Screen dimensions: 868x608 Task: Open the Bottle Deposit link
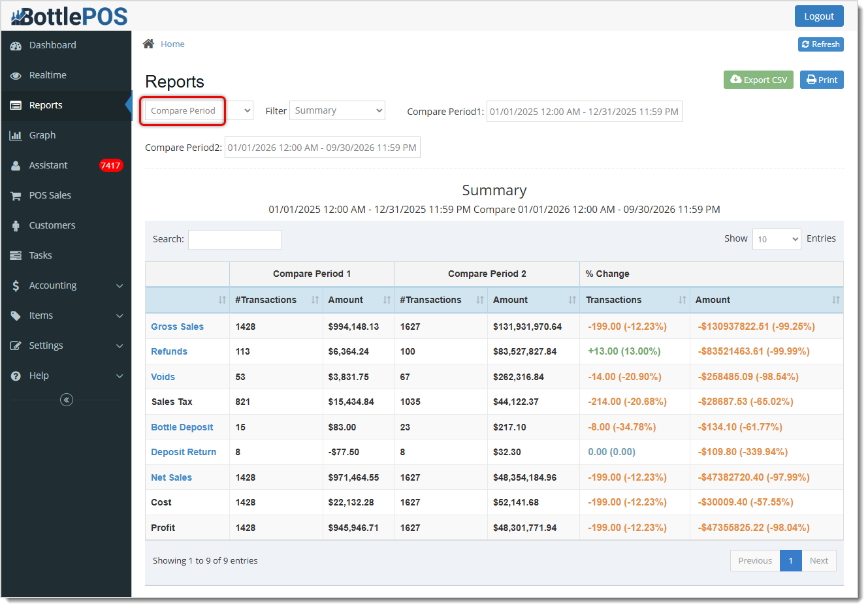[x=182, y=427]
